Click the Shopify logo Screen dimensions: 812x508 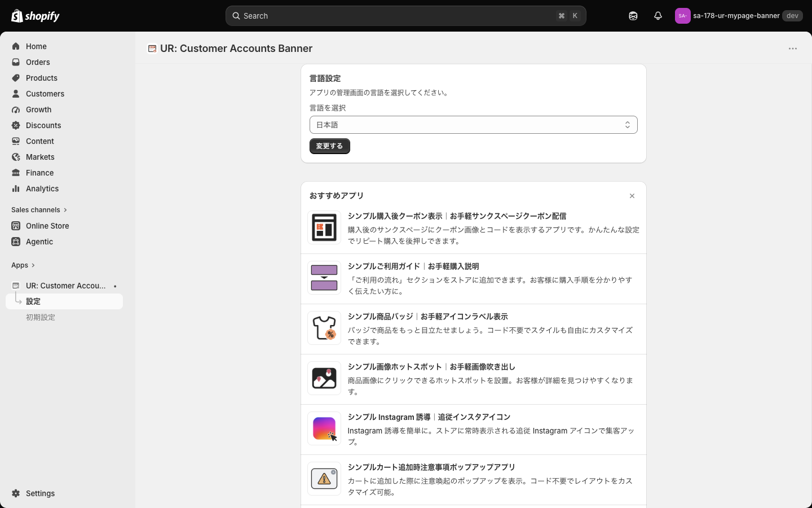(x=36, y=16)
